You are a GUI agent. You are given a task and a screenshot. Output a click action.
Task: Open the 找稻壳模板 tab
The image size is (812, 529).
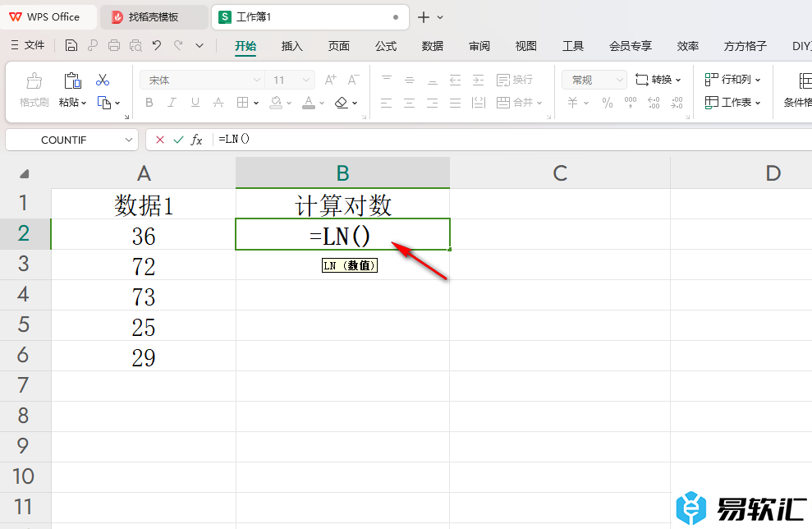point(154,17)
